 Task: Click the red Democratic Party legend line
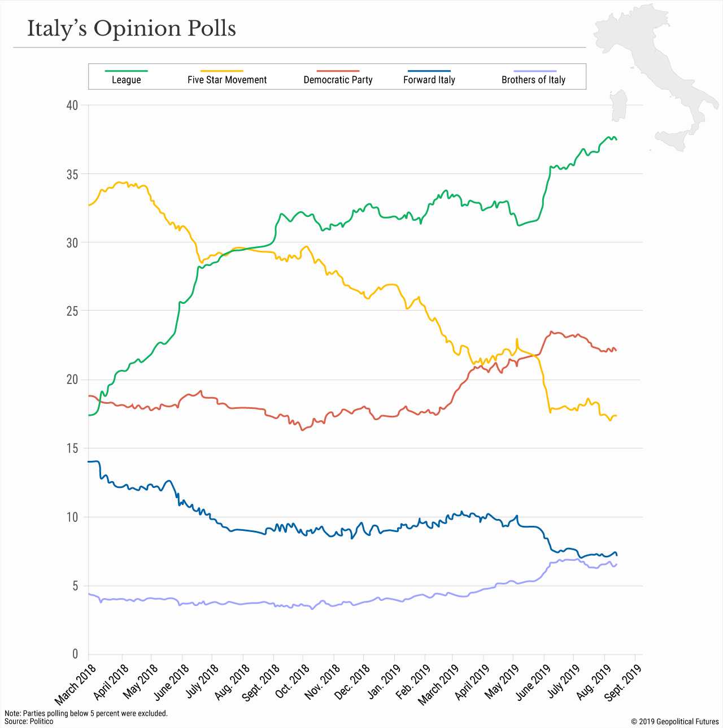coord(338,71)
